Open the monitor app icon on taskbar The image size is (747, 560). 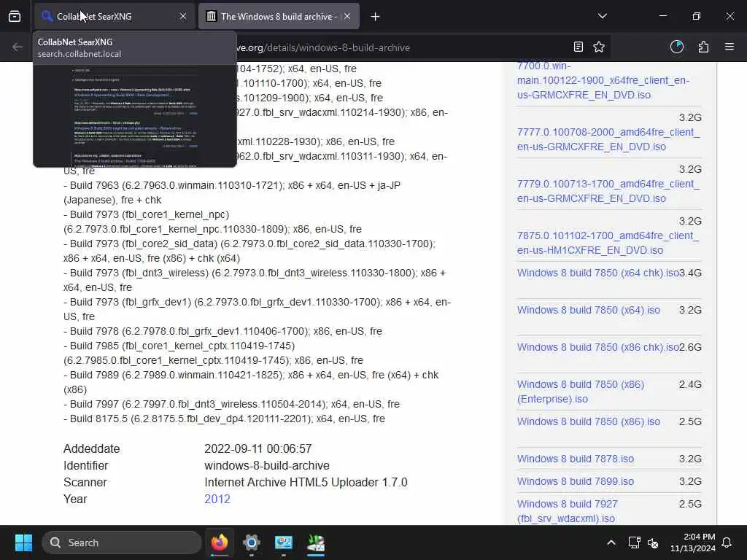pyautogui.click(x=284, y=542)
